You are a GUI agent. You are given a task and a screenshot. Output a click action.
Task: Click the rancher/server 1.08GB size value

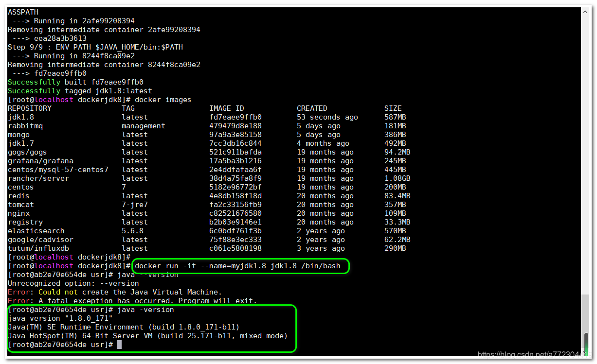(x=398, y=178)
